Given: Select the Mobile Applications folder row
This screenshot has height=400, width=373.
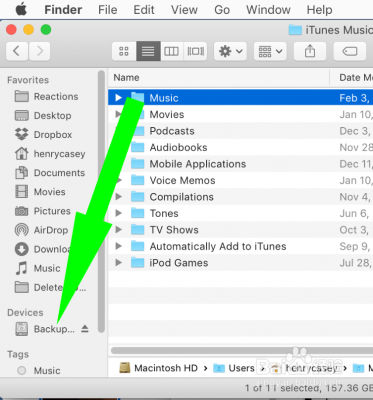Looking at the screenshot, I should 241,164.
